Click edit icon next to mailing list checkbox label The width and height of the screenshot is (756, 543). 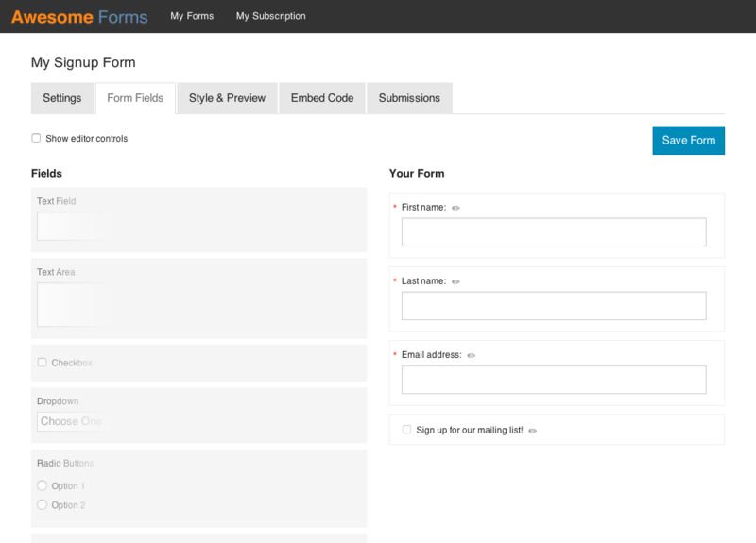pos(533,431)
